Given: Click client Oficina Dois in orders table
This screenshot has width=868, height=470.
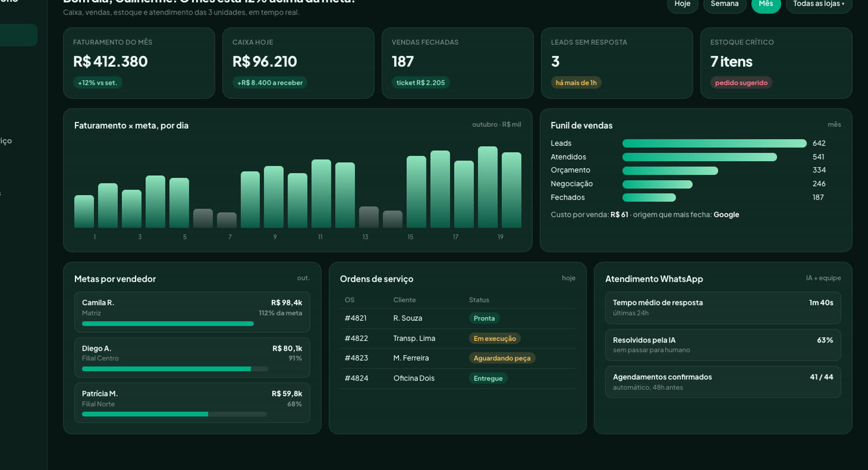Looking at the screenshot, I should 414,378.
